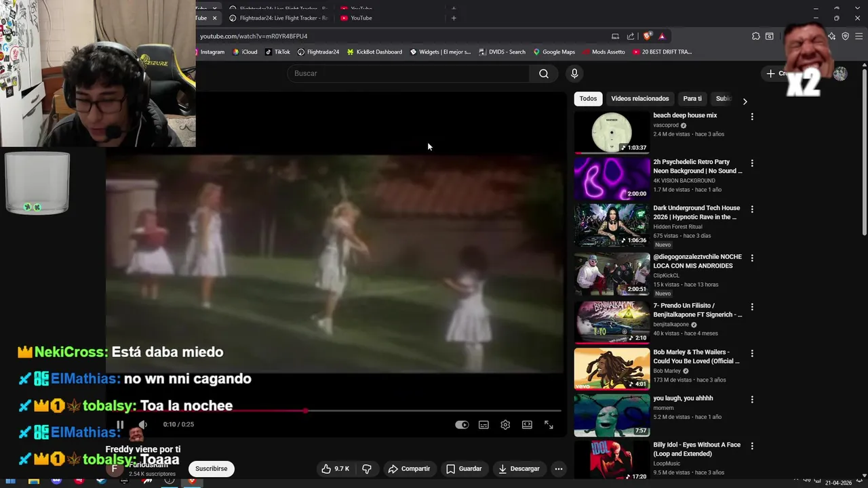868x488 pixels.
Task: Open options for NOCHE LOCA CON MIS ANDROIDES
Action: click(751, 258)
